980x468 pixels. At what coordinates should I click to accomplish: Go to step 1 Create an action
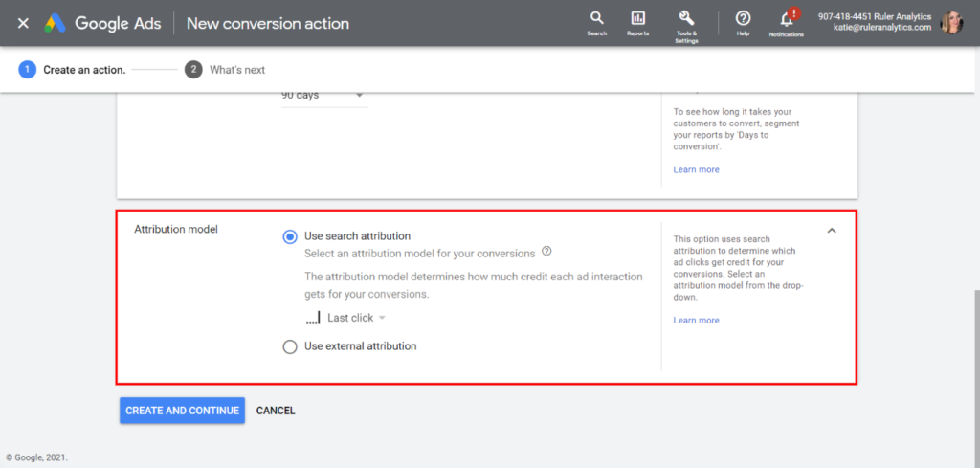point(27,70)
